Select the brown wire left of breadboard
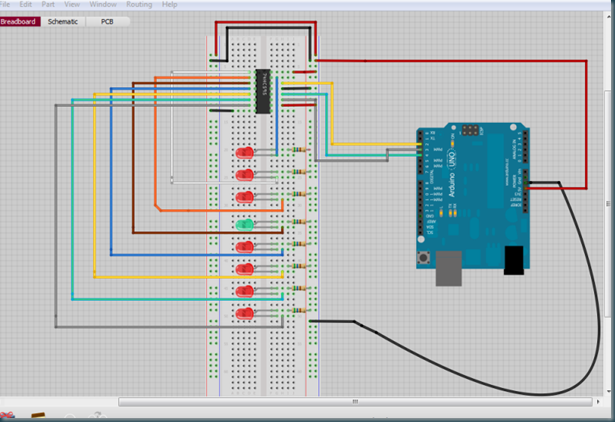This screenshot has width=615, height=422. point(133,157)
